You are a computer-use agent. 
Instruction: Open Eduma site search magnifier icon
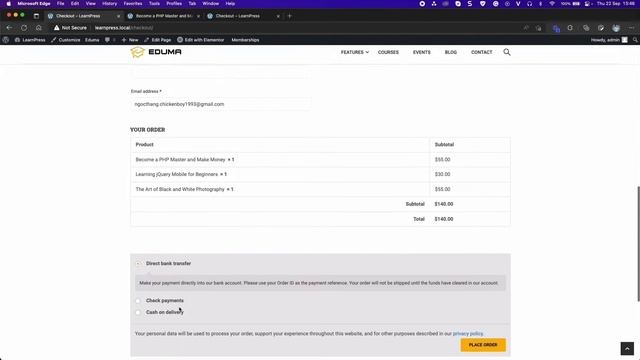point(507,52)
